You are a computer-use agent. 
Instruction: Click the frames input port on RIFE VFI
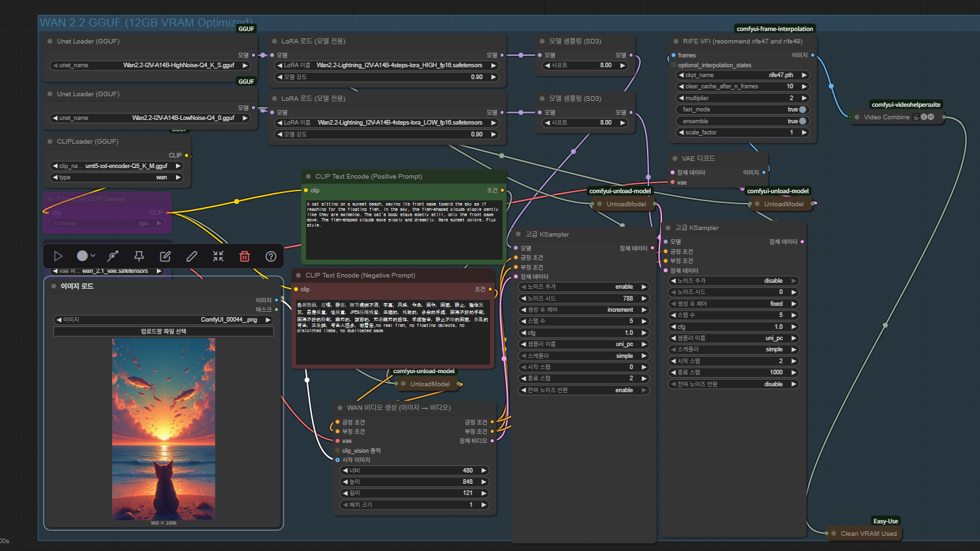[673, 55]
